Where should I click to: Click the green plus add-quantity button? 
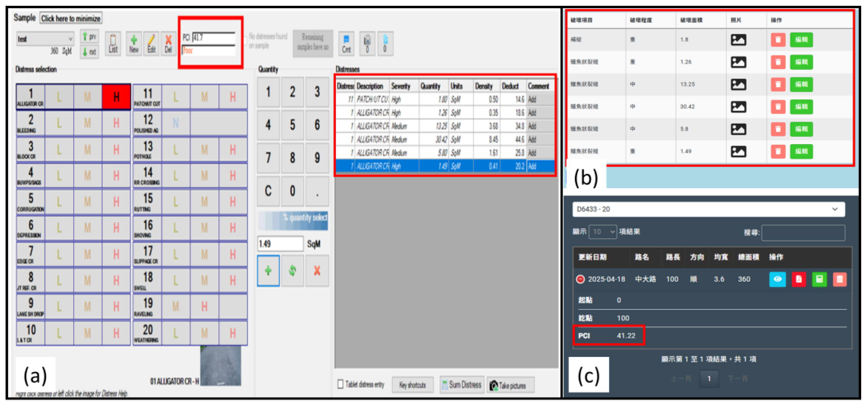click(268, 270)
